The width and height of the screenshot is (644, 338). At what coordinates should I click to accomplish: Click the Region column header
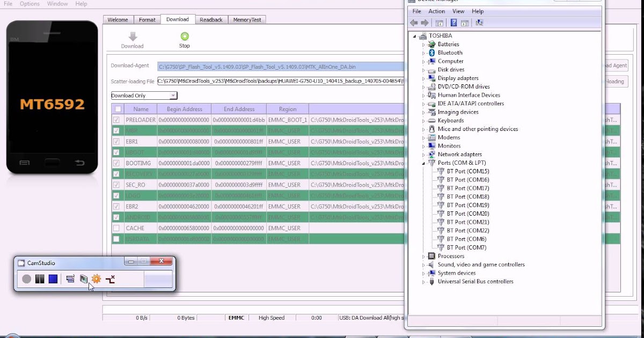tap(287, 109)
